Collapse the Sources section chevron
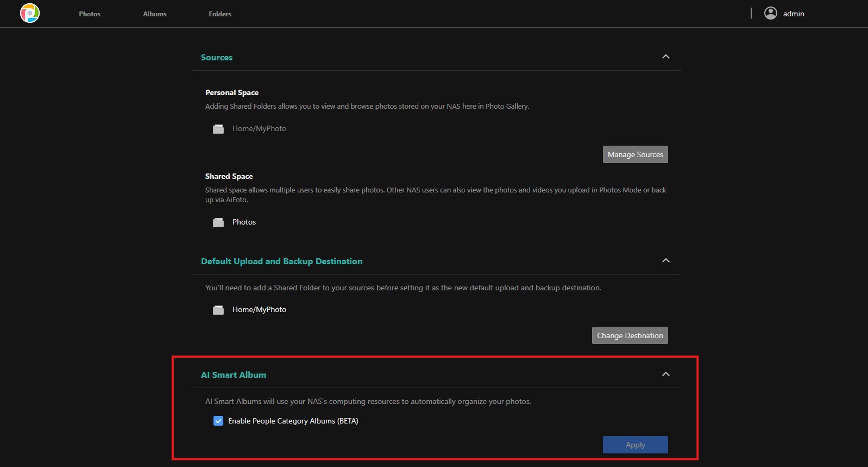The width and height of the screenshot is (868, 467). (x=665, y=57)
